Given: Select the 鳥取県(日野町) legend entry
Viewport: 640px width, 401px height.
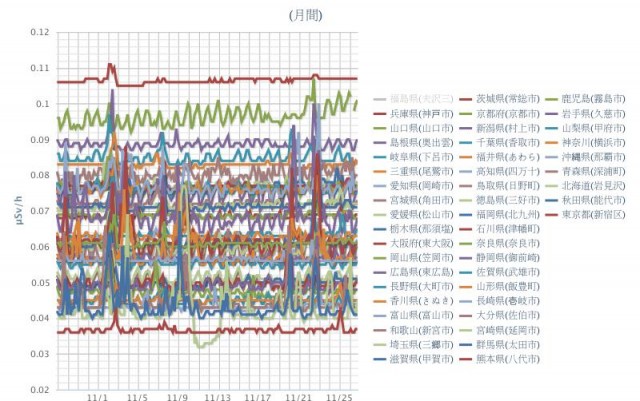Looking at the screenshot, I should coord(500,186).
